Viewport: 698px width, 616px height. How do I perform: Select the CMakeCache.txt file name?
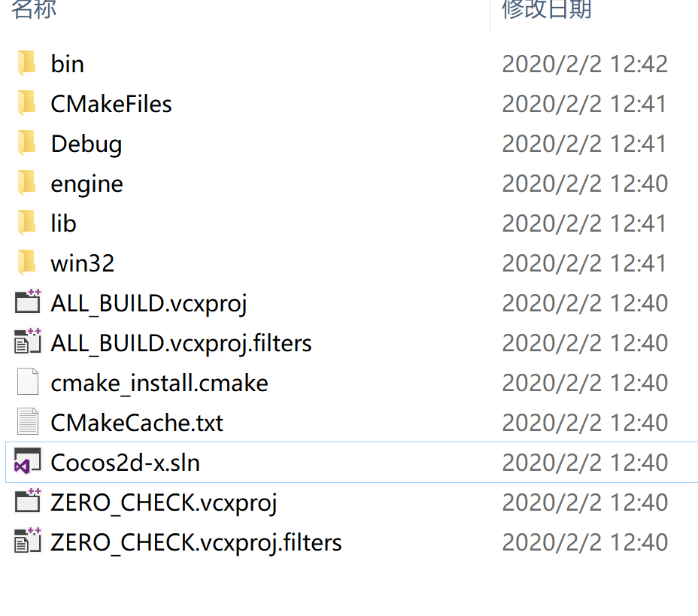(137, 423)
